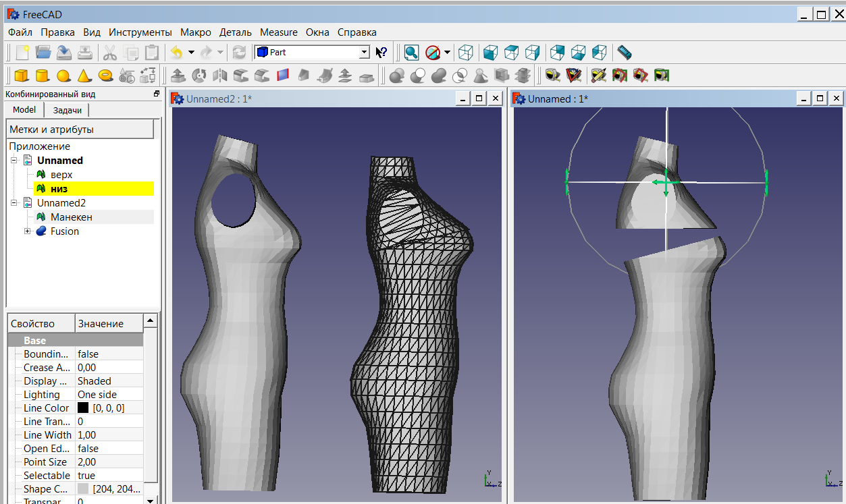The height and width of the screenshot is (504, 846).
Task: Click the Measure distance ruler icon
Action: point(625,52)
